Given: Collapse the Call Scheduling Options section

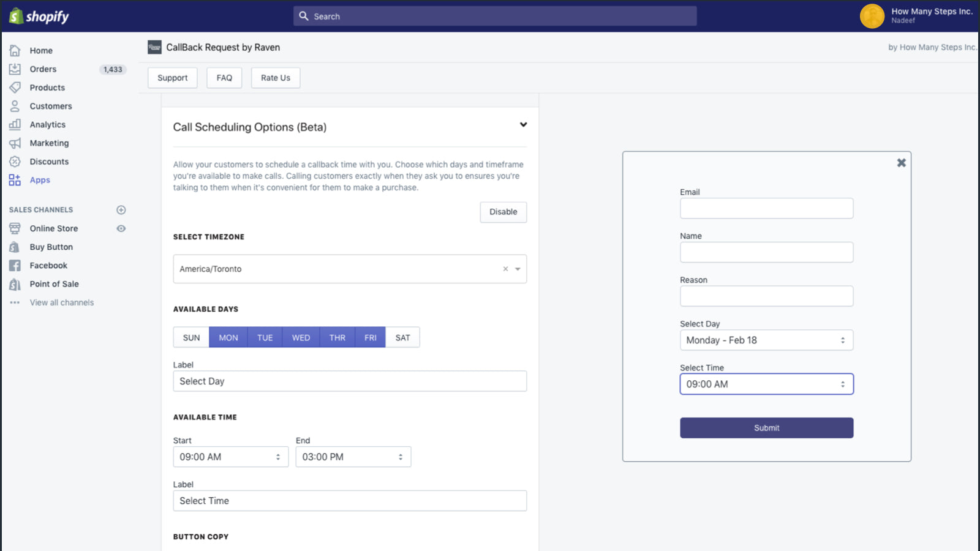Looking at the screenshot, I should pos(524,124).
